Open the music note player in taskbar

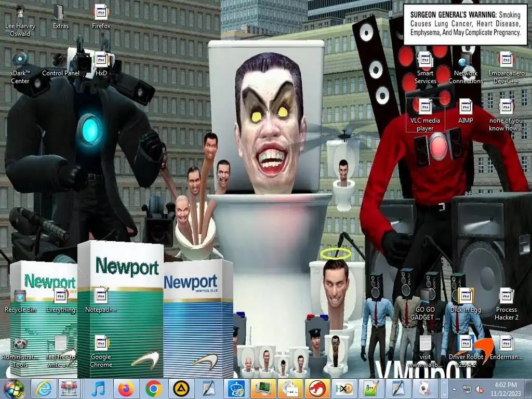pos(98,389)
